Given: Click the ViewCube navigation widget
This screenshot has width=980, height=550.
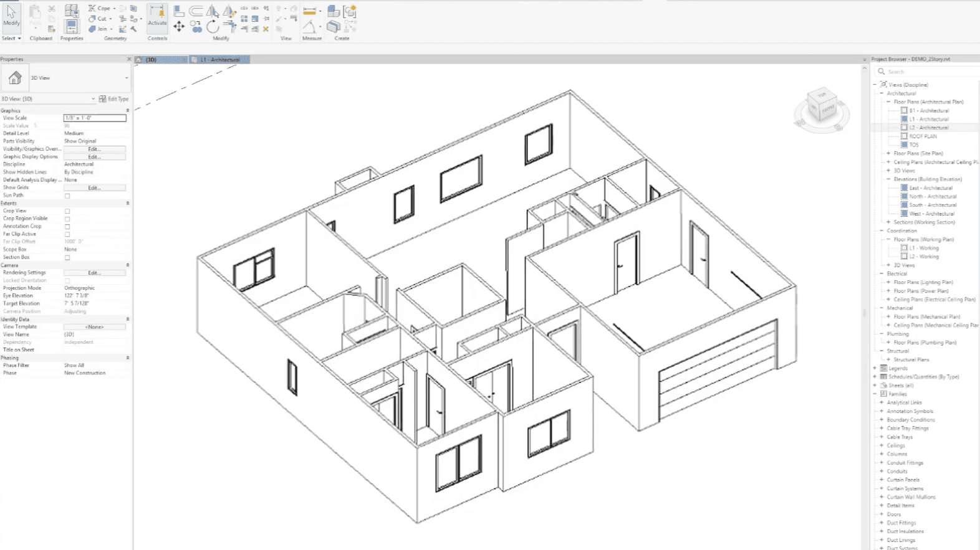Looking at the screenshot, I should pos(822,110).
